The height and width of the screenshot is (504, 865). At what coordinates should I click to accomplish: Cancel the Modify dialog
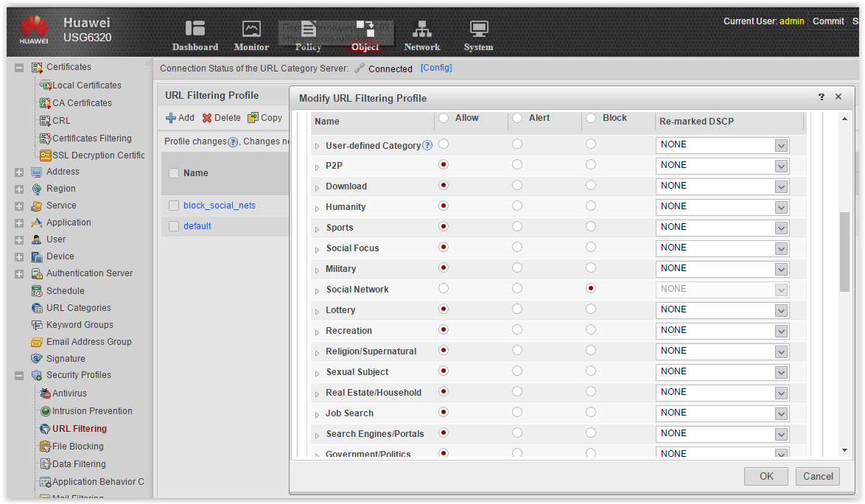click(818, 477)
